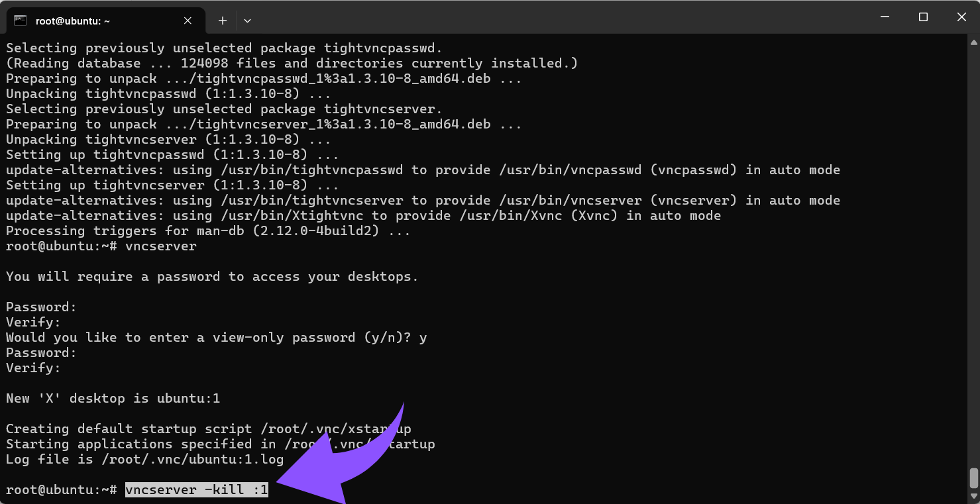Click the "root@ubuntu:~# vncserver" command line
The width and height of the screenshot is (980, 504).
tap(101, 246)
